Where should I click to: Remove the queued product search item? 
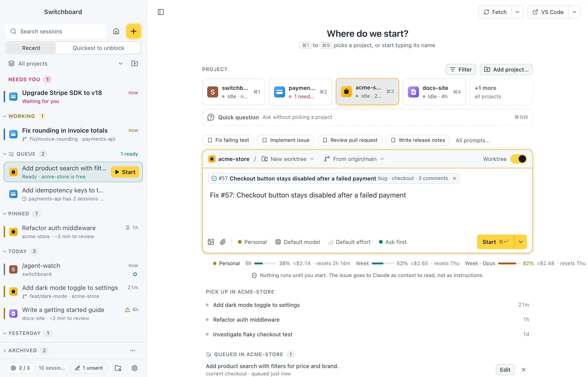tap(523, 369)
